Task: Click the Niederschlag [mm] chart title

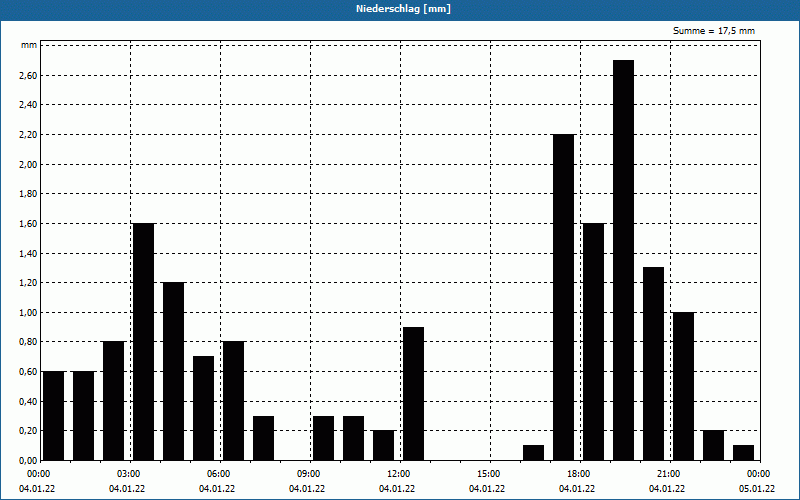Action: 403,9
